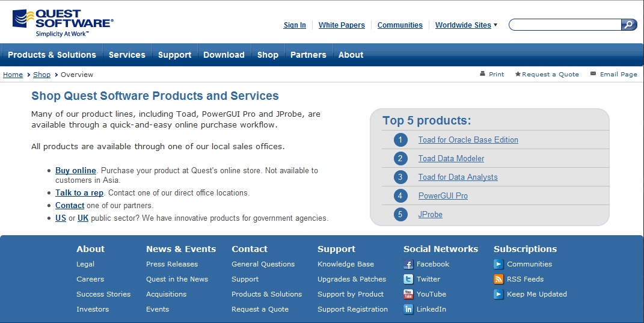Click the Facebook icon in Social Networks
Viewport: 644px width, 323px height.
[408, 264]
